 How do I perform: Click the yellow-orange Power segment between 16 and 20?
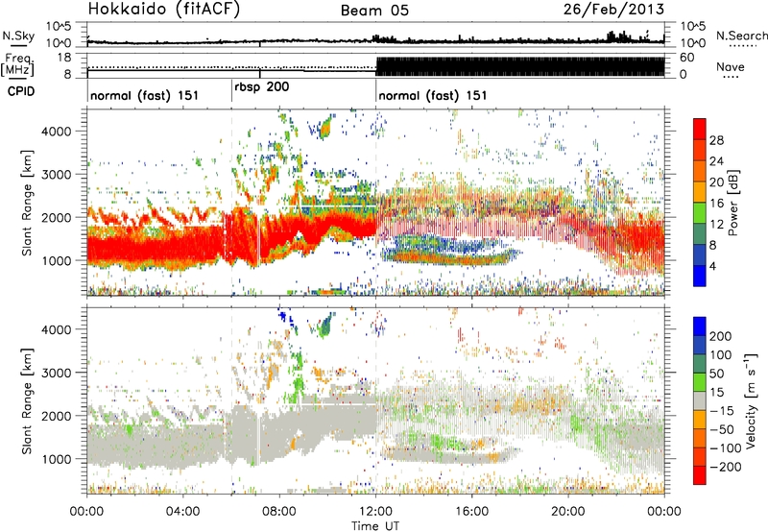[700, 191]
